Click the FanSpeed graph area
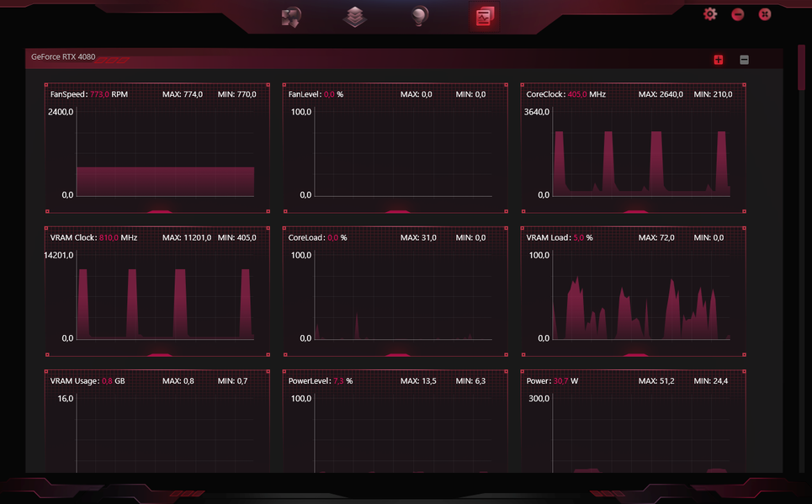 (x=165, y=153)
